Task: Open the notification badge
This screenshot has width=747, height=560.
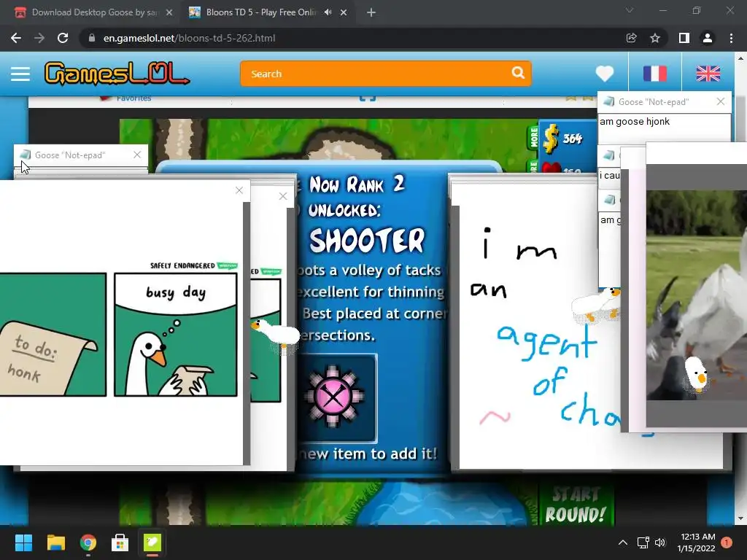Action: (727, 542)
